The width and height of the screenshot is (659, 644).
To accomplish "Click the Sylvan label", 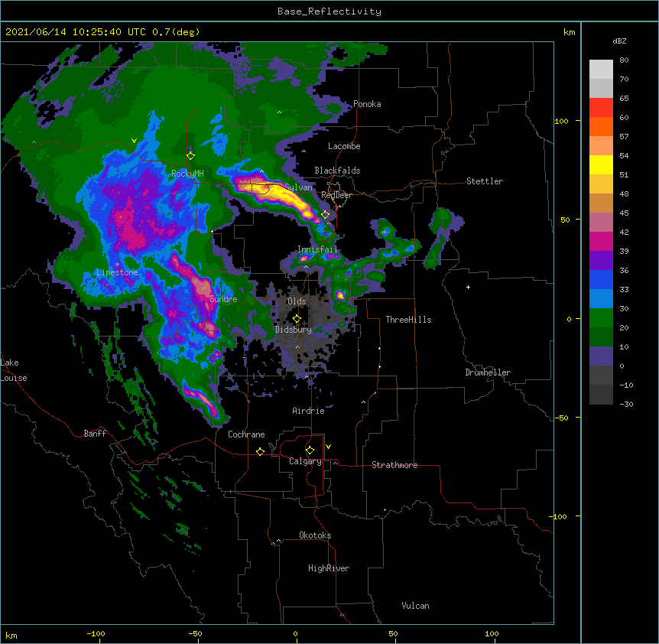I will [x=299, y=187].
